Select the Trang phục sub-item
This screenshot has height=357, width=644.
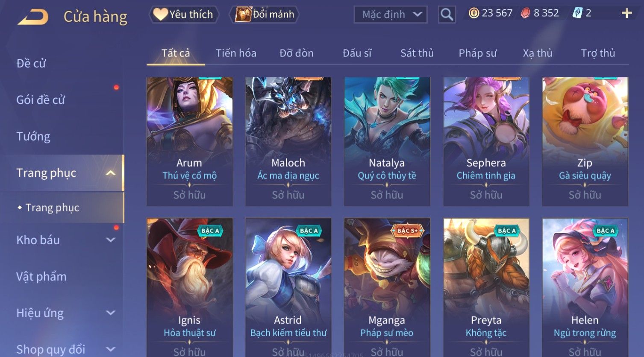[52, 208]
